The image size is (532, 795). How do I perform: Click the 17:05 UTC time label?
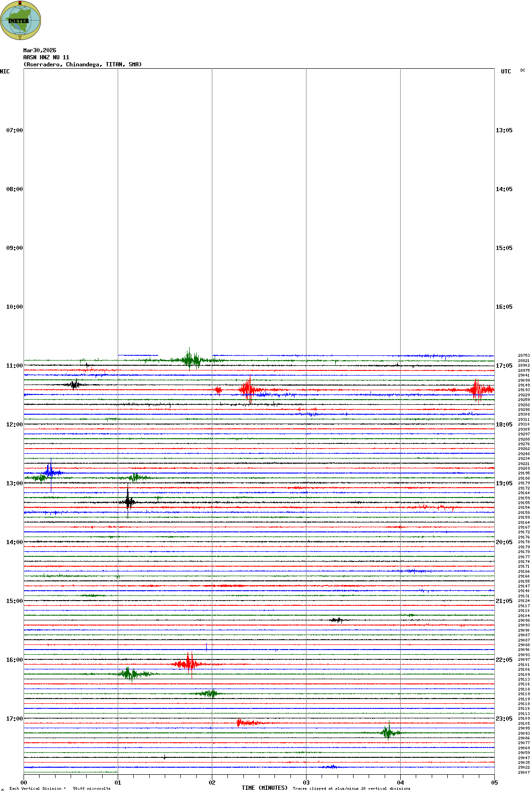(x=504, y=366)
